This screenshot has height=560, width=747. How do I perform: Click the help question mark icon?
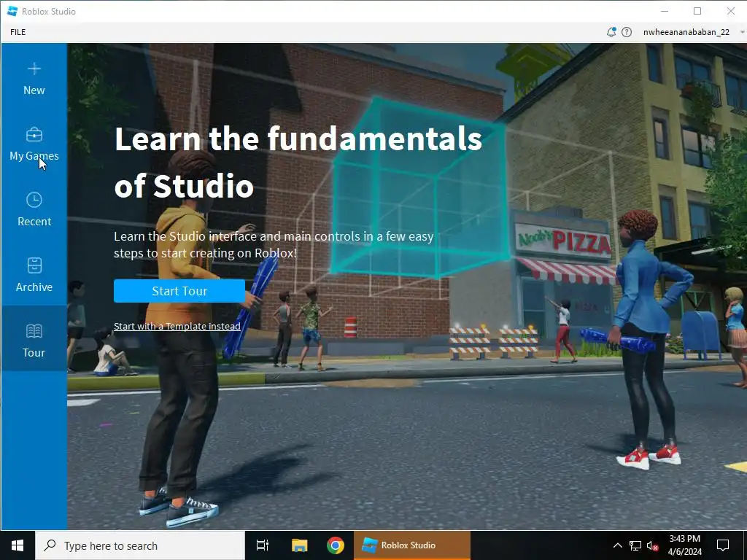(627, 32)
